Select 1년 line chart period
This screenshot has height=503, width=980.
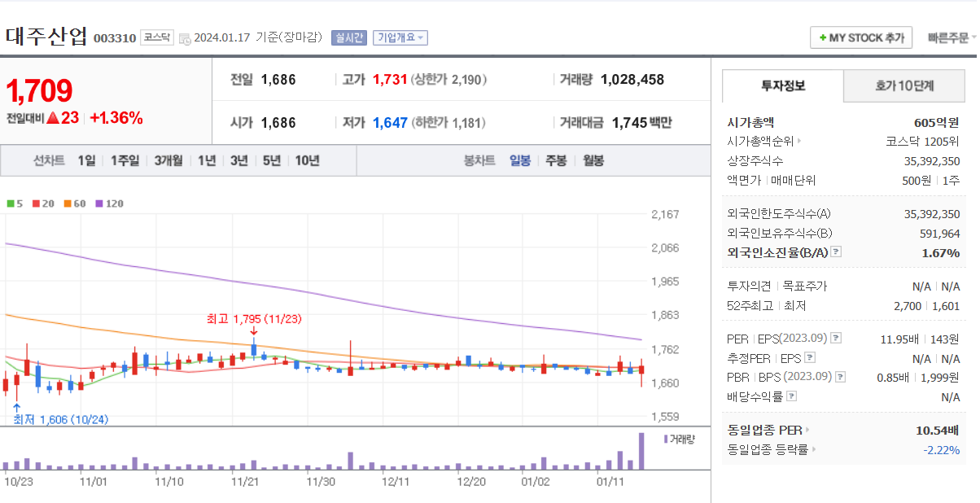coord(207,160)
